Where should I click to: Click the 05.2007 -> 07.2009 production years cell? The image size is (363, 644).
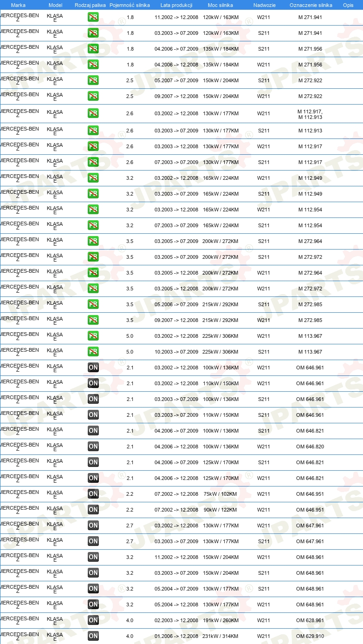176,80
